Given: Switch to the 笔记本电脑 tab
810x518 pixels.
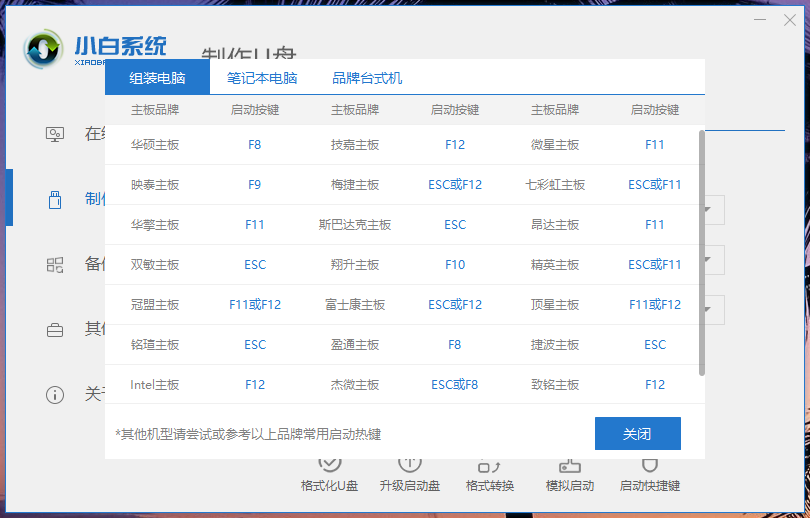Looking at the screenshot, I should [261, 78].
